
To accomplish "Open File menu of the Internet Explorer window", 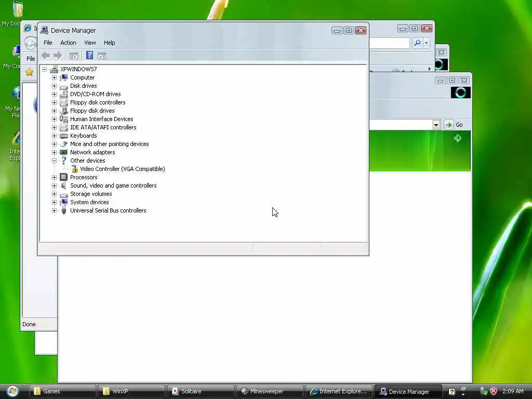I will 31,59.
